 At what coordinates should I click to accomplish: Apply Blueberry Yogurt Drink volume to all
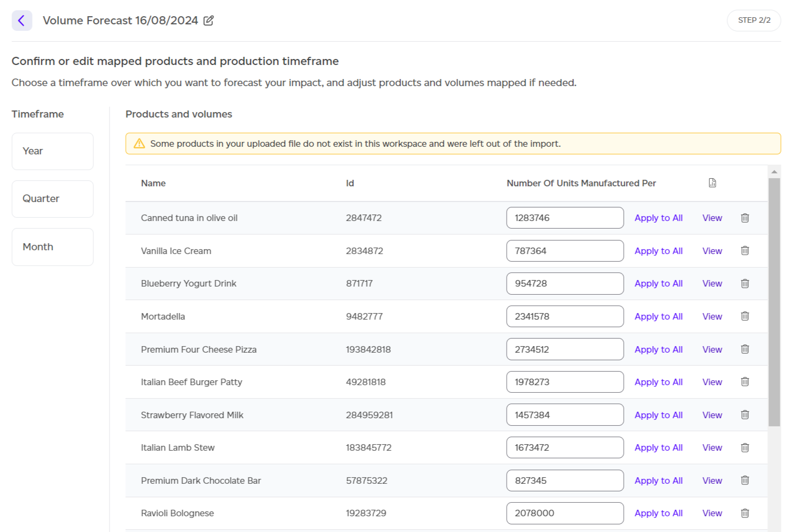(658, 283)
